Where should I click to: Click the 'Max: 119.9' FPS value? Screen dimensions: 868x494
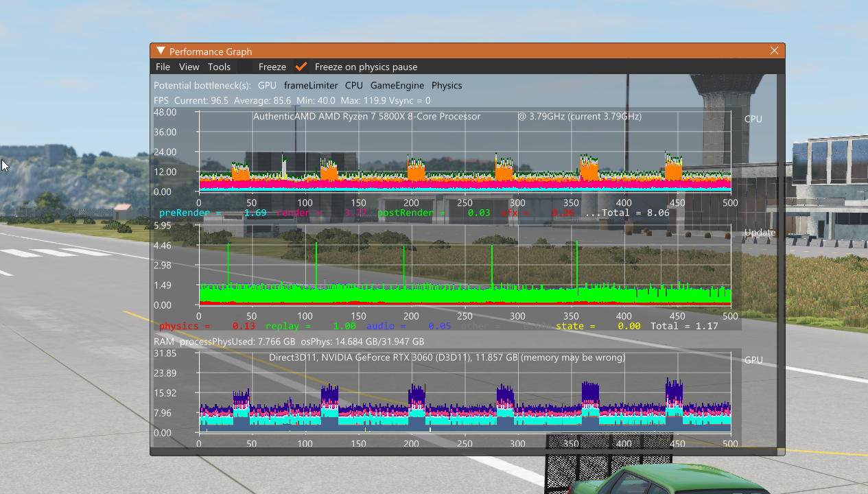click(364, 100)
